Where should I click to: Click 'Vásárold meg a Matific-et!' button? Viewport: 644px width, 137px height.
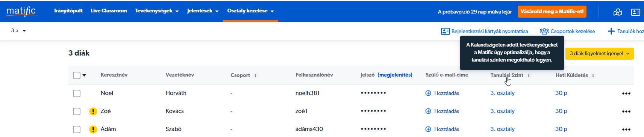pyautogui.click(x=552, y=12)
